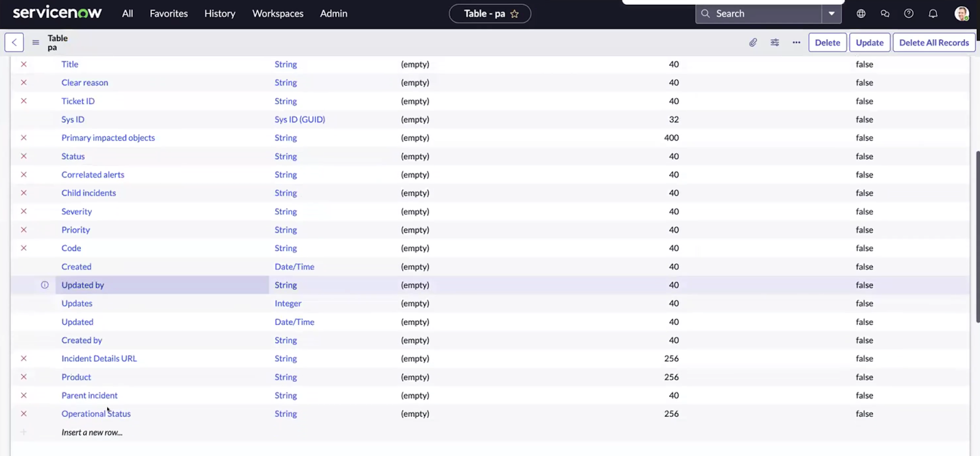Favorite this page with the star icon
980x456 pixels.
[514, 13]
